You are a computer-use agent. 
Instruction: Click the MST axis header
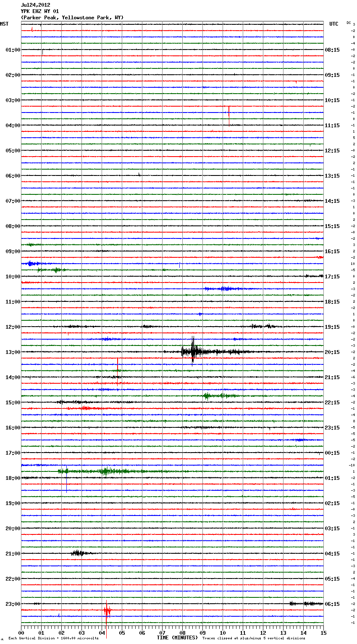pyautogui.click(x=4, y=24)
